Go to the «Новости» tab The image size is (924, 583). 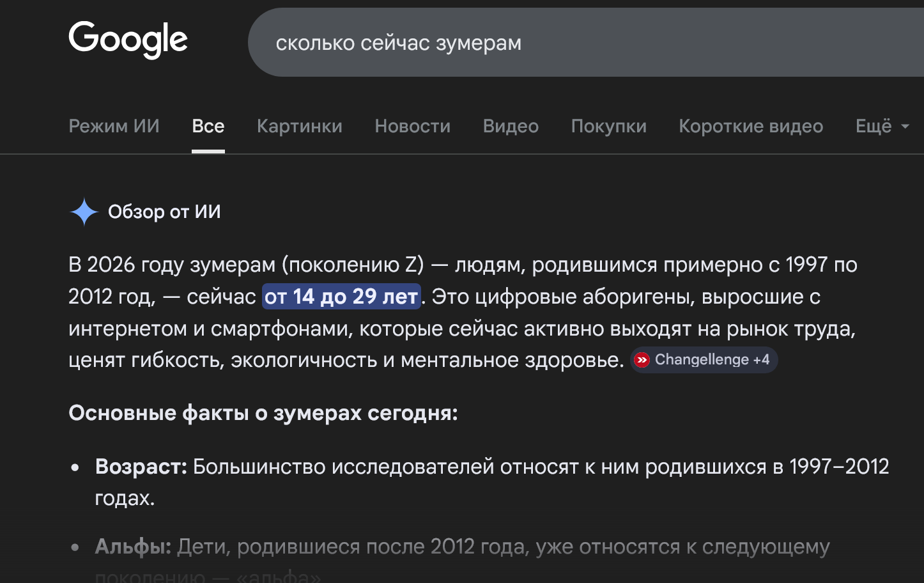[412, 126]
